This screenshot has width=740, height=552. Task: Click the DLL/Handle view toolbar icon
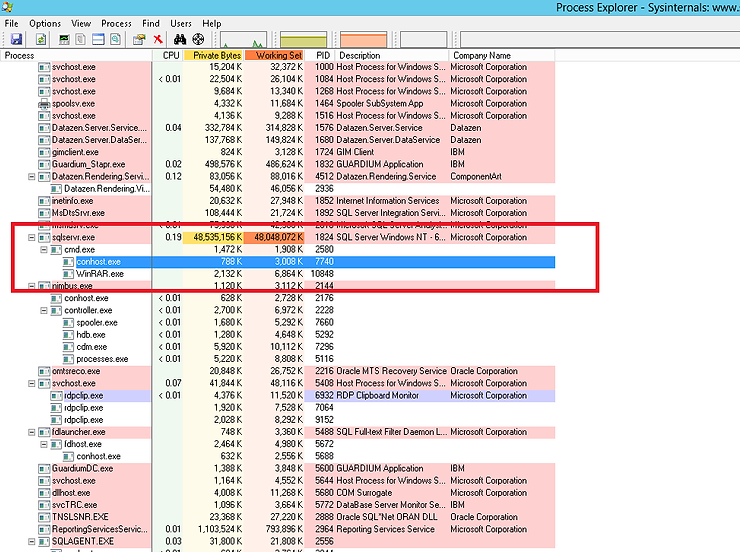pos(115,39)
